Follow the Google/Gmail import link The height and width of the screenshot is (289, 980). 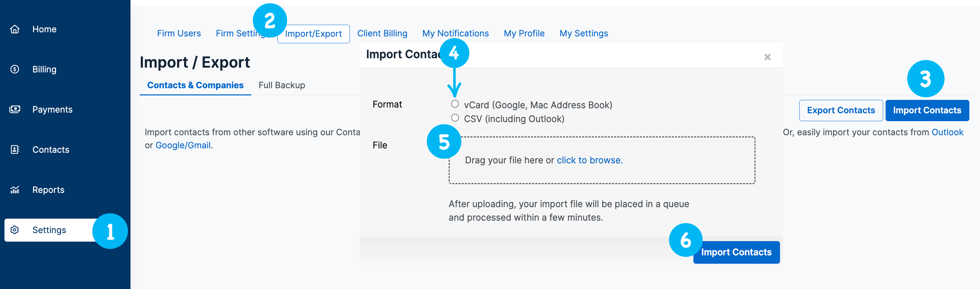pyautogui.click(x=183, y=145)
